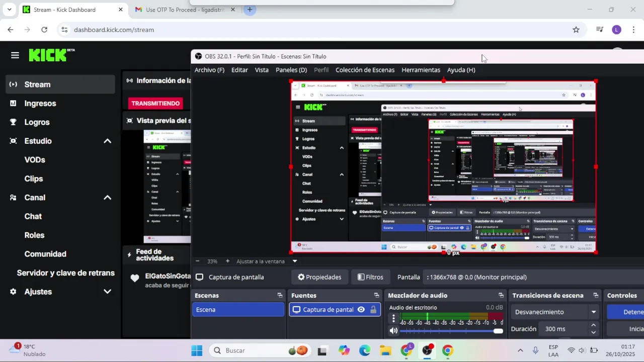Open OBS Herramientas menu
Screen dimensions: 644x362
coord(421,70)
